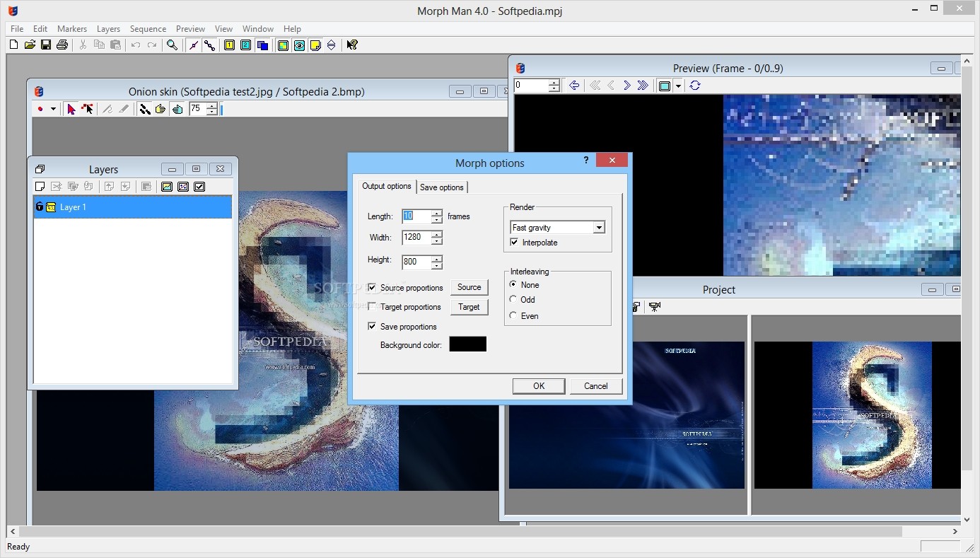This screenshot has width=980, height=558.
Task: Click the up-down triangles sequence icon
Action: 332,45
